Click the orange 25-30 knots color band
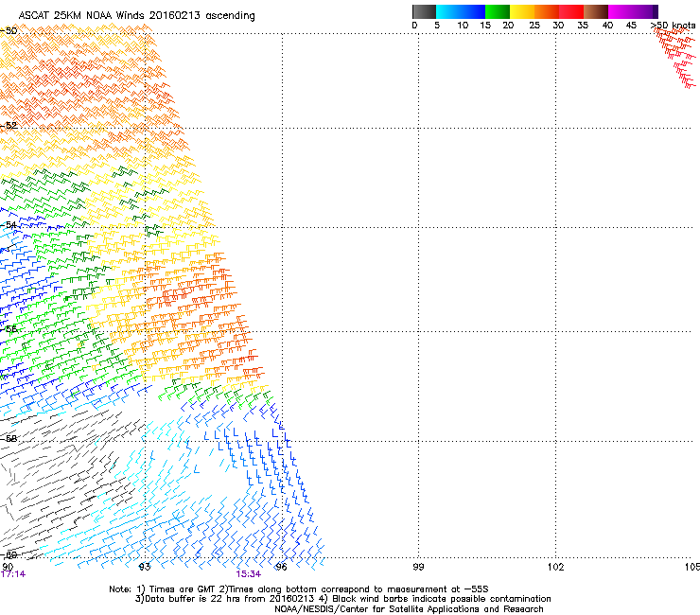Viewport: 700px width, 615px height. 547,11
